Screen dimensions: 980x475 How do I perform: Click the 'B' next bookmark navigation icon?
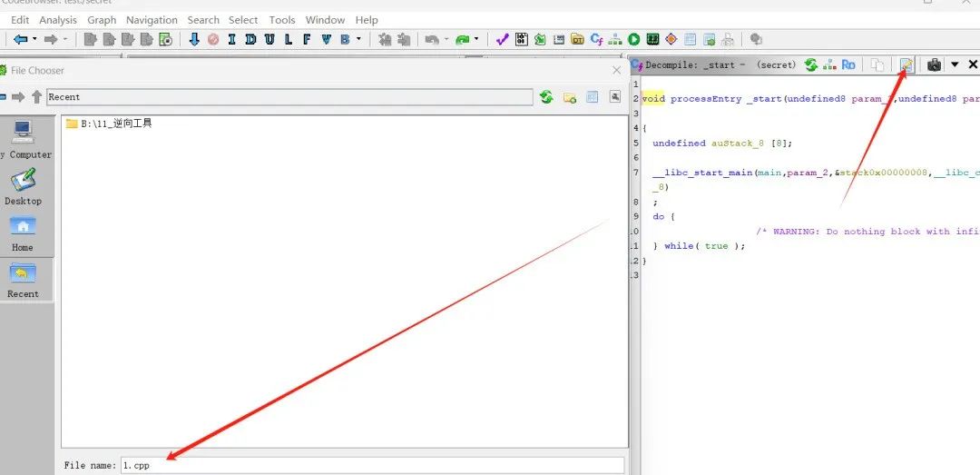point(345,39)
